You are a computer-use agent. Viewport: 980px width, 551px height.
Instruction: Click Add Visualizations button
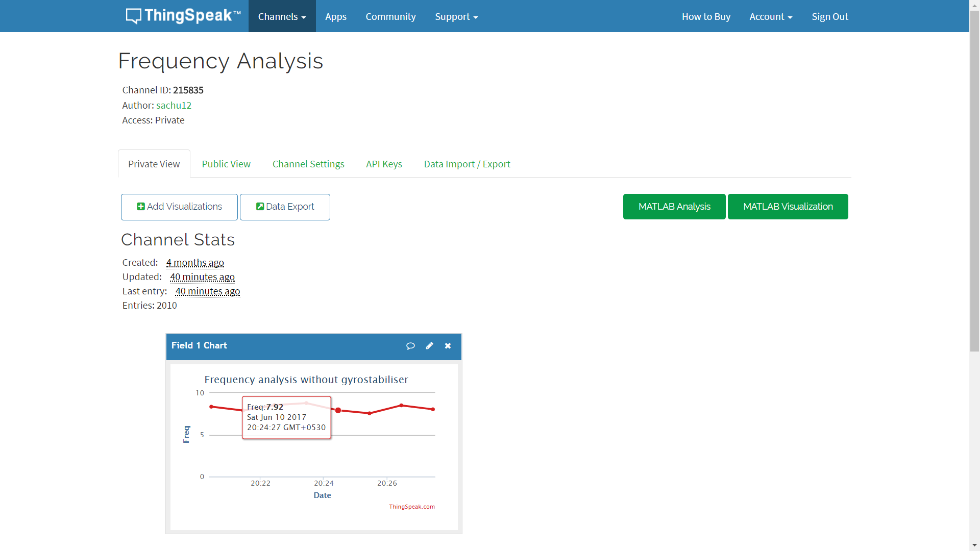coord(179,207)
